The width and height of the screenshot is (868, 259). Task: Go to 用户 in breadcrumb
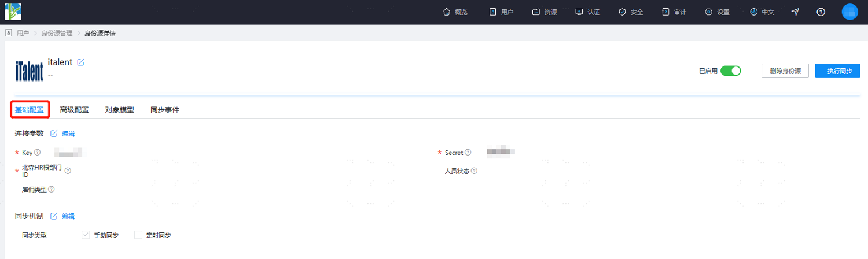(23, 33)
